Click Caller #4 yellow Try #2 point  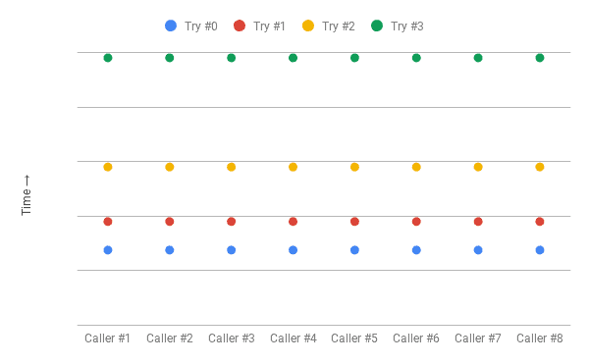click(x=293, y=167)
